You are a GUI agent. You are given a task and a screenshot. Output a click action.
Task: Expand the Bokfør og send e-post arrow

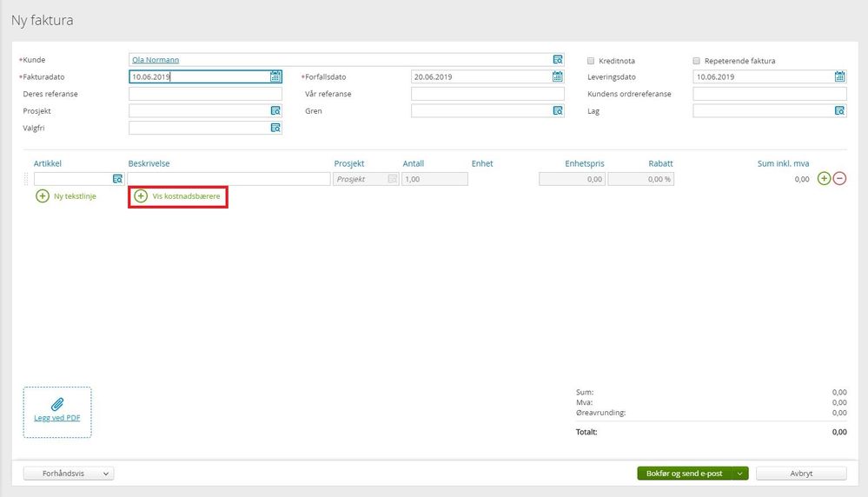pos(740,474)
